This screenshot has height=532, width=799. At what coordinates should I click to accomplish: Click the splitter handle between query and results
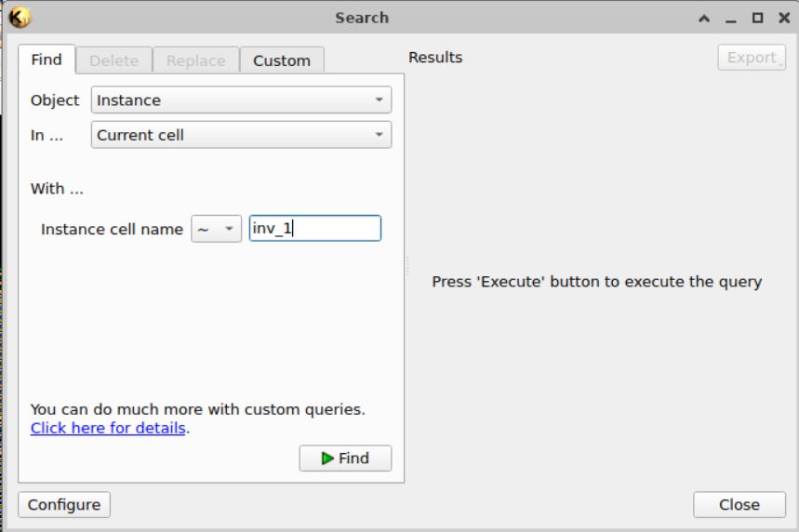click(406, 267)
